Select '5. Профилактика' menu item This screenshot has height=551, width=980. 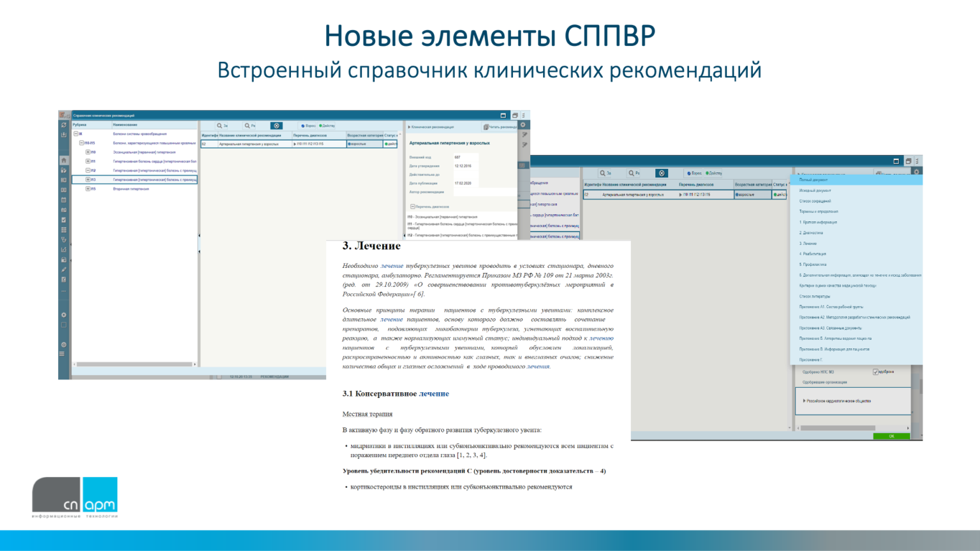(x=856, y=265)
